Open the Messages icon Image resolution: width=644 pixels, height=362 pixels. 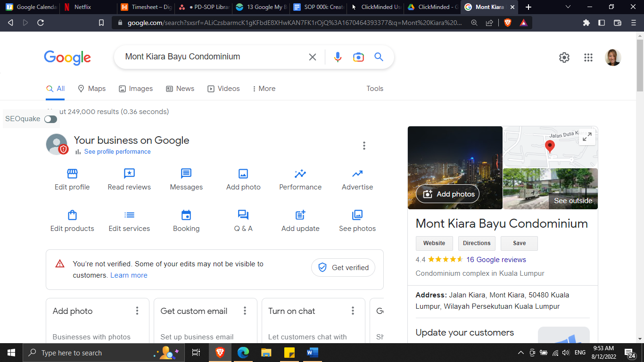click(x=186, y=173)
